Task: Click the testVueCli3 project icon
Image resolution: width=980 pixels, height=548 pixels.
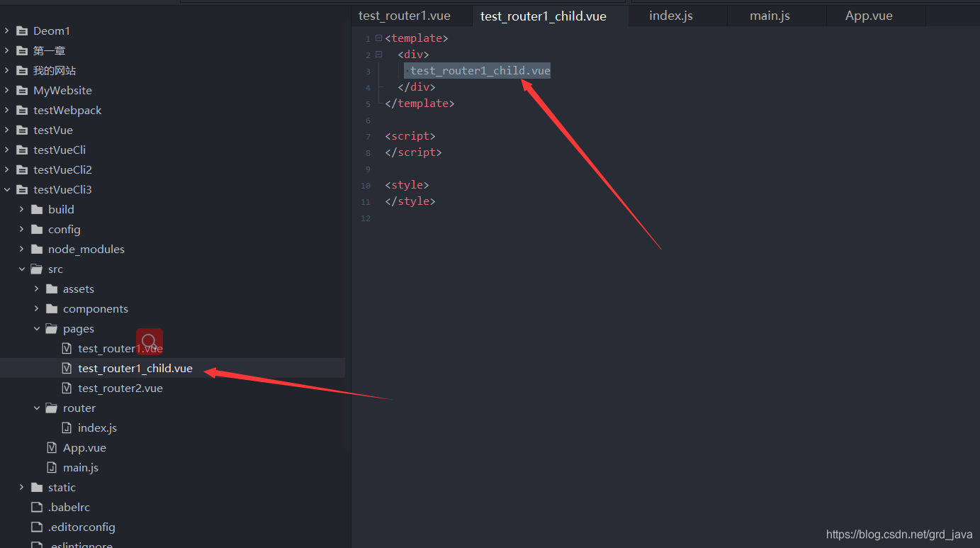Action: pos(22,189)
